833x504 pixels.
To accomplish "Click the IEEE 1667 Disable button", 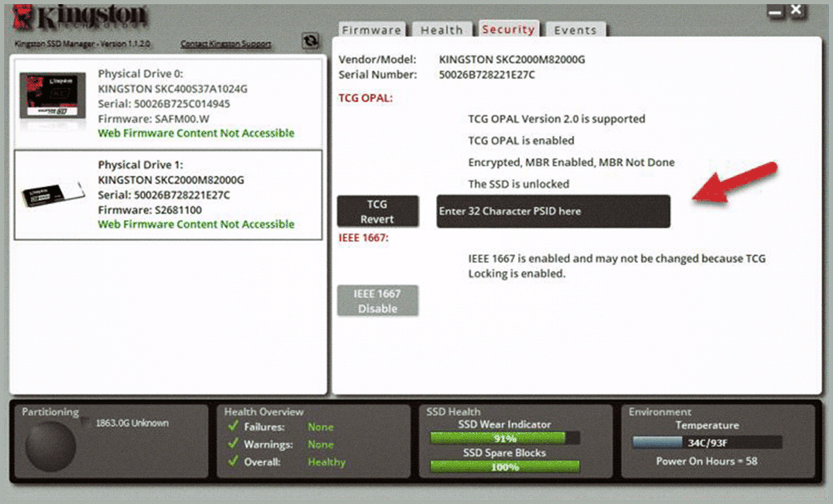I will [x=378, y=301].
